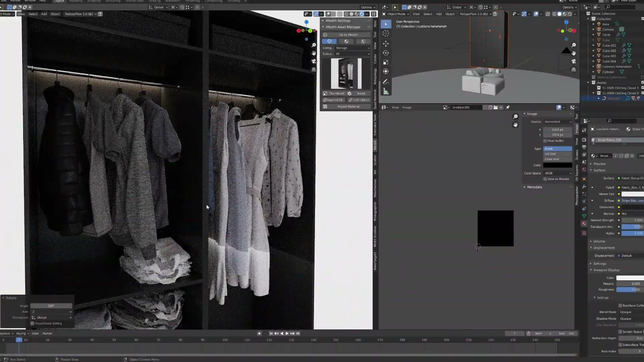Open Select menu in left viewport header
This screenshot has height=362, width=644.
coord(33,14)
